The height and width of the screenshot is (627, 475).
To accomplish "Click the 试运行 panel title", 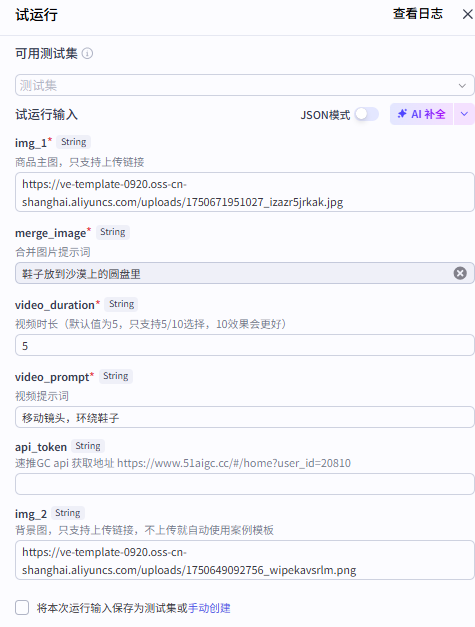I will coord(37,15).
